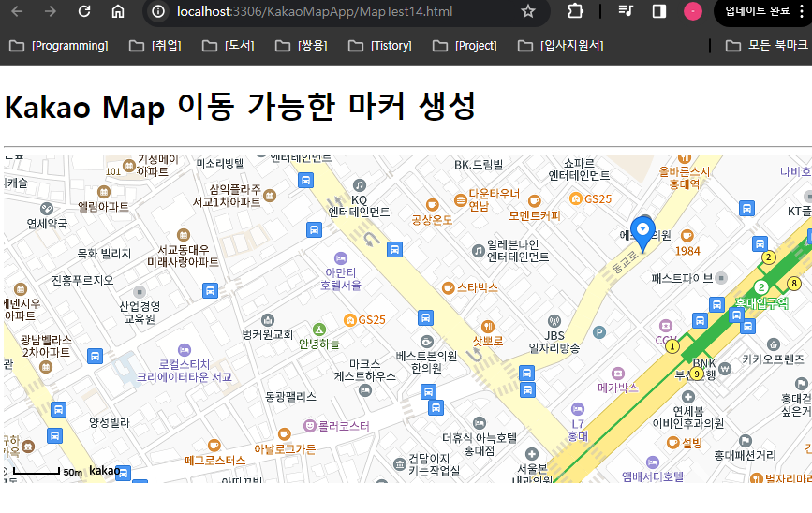This screenshot has width=812, height=513.
Task: Click the parking P icon
Action: pos(599,332)
